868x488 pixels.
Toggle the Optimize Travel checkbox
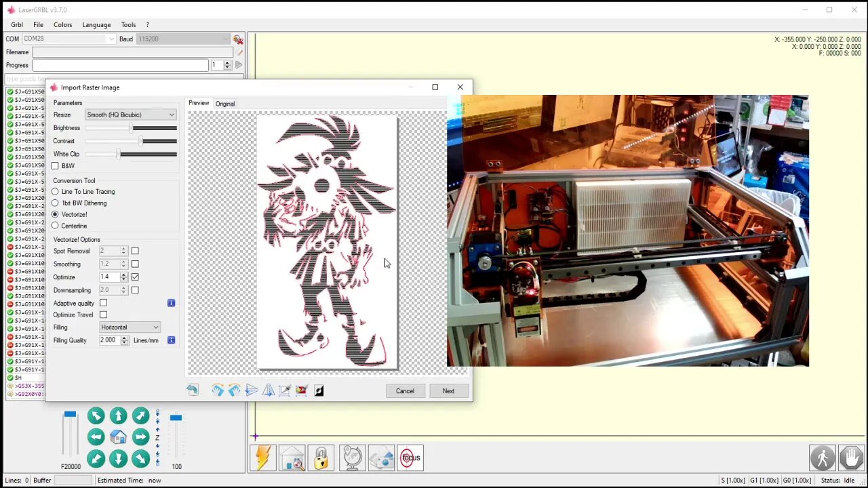point(103,314)
